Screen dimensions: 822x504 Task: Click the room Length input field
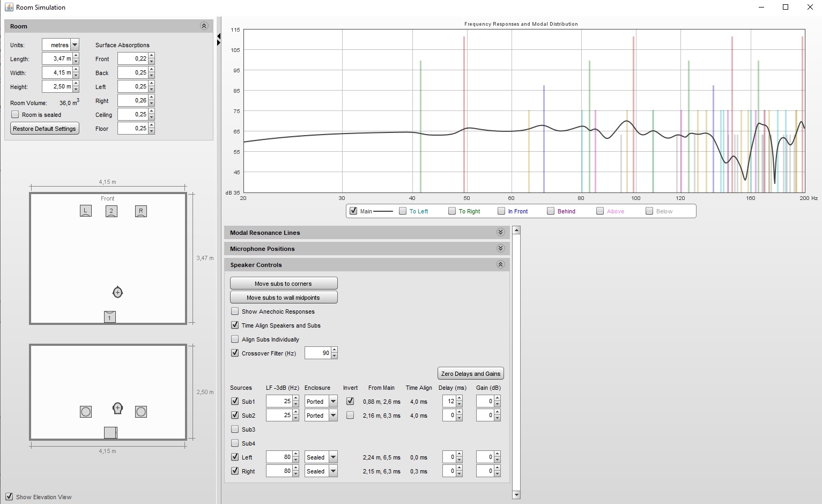coord(57,58)
